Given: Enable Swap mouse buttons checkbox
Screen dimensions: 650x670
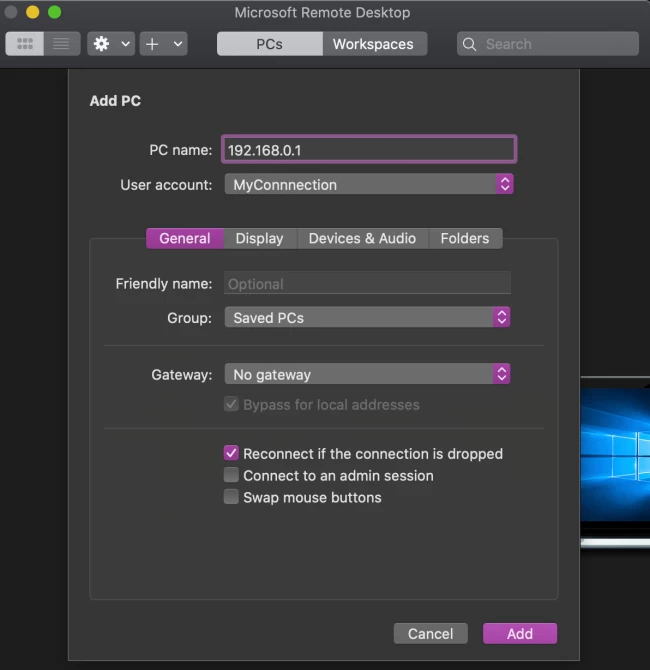Looking at the screenshot, I should click(231, 497).
